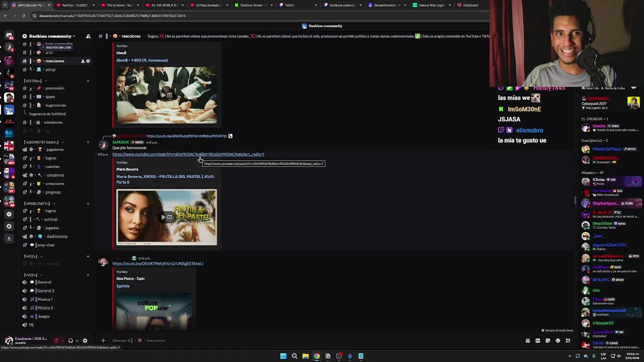The height and width of the screenshot is (362, 644).
Task: Add channel to EXTRA category
Action: [x=88, y=81]
